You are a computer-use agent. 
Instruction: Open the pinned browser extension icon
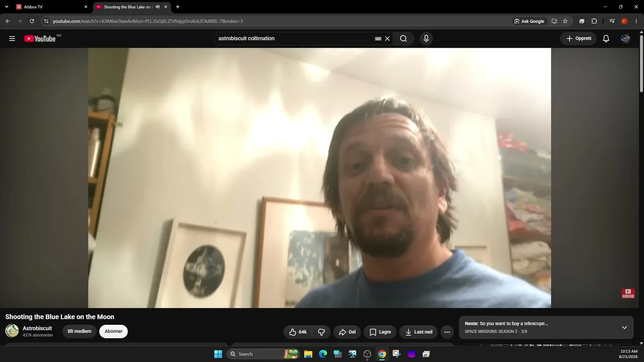582,21
